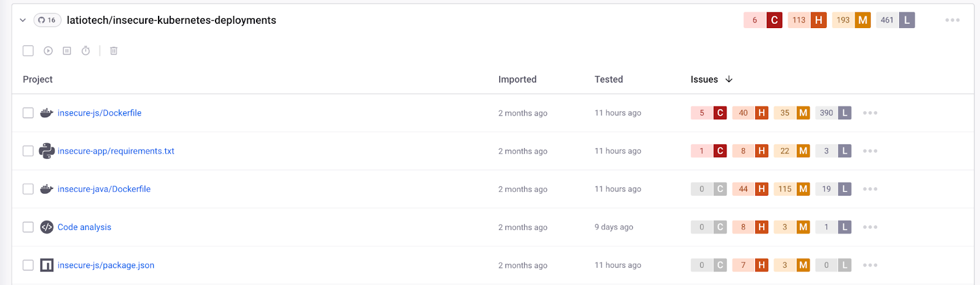The image size is (980, 285).
Task: Click the play (activate) icon in the bulk toolbar
Action: 48,51
